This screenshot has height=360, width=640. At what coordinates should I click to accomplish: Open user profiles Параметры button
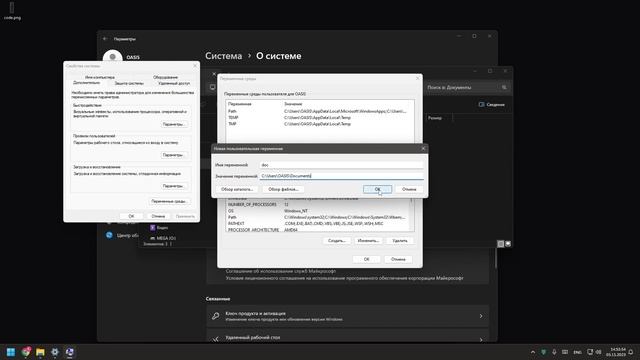pyautogui.click(x=174, y=155)
